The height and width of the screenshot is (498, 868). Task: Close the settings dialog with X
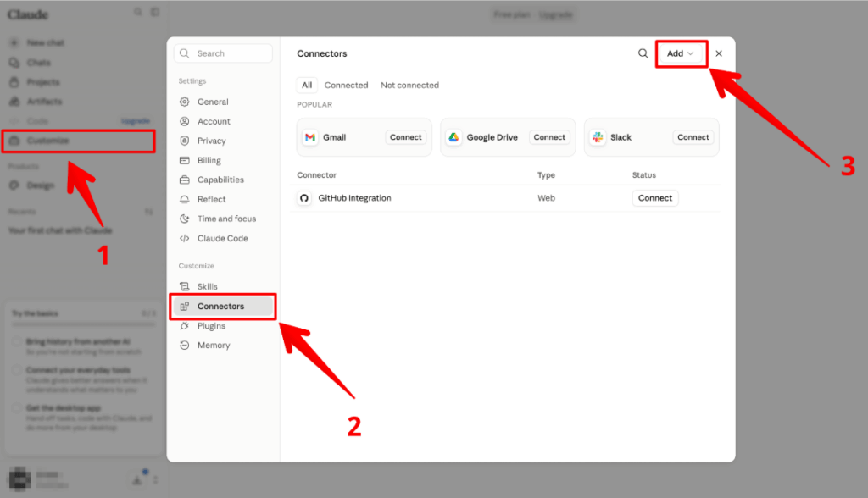[719, 53]
